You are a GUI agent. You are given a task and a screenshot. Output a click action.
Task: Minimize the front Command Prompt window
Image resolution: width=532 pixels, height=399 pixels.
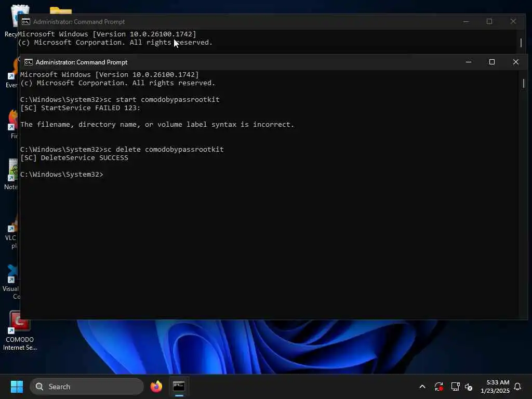469,62
